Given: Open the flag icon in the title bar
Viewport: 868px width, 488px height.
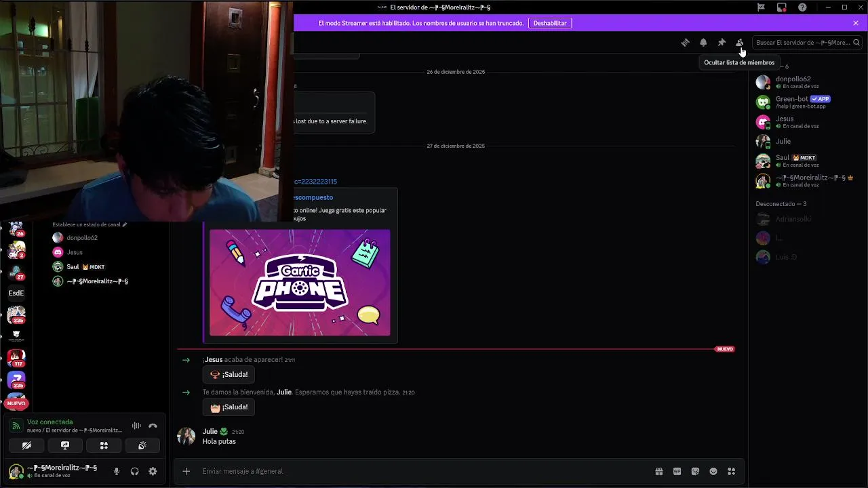Looking at the screenshot, I should tap(762, 7).
